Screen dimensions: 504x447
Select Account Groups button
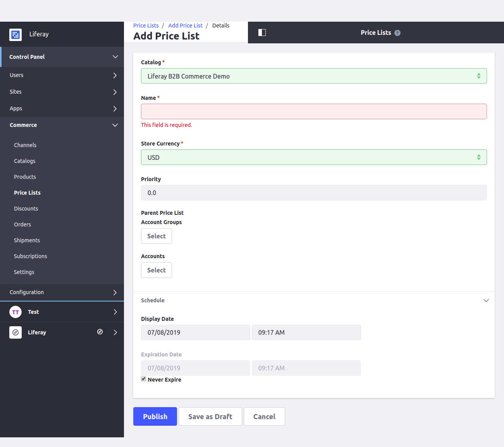(x=157, y=236)
